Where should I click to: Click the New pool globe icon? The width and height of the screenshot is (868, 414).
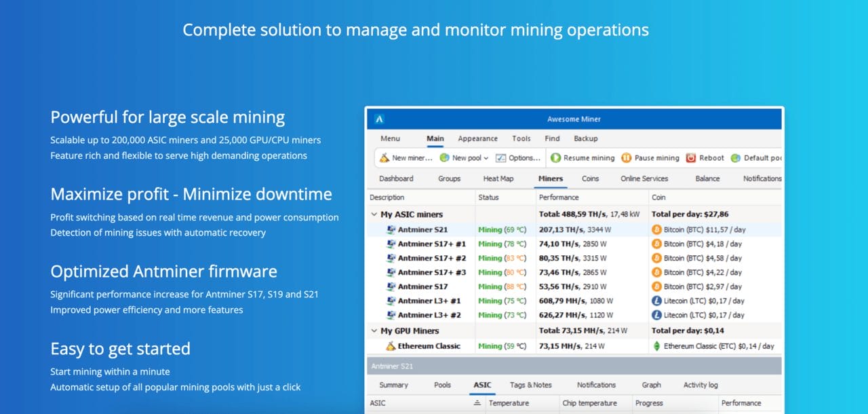coord(444,157)
